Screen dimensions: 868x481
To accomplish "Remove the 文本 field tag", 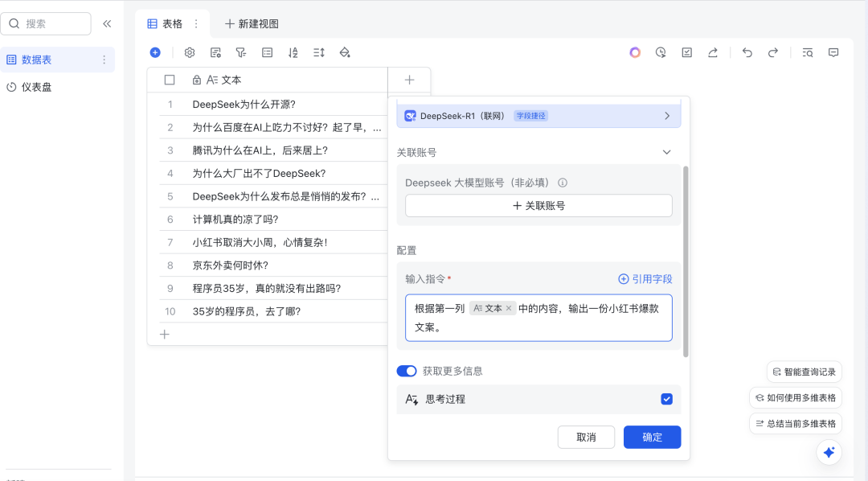I will click(508, 308).
